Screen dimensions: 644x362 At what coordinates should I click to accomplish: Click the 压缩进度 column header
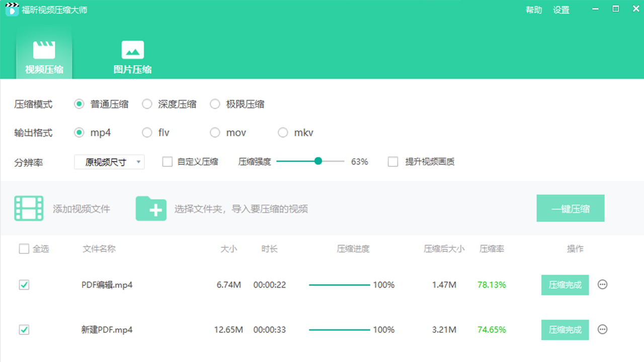point(353,249)
